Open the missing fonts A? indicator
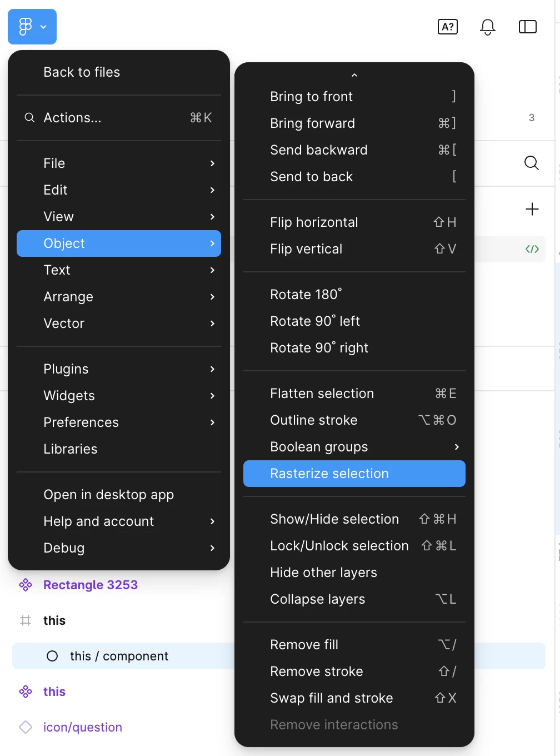560x756 pixels. pos(447,27)
